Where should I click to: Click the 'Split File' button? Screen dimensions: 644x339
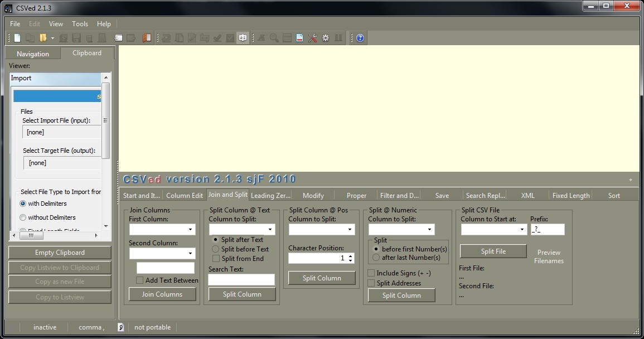click(493, 251)
